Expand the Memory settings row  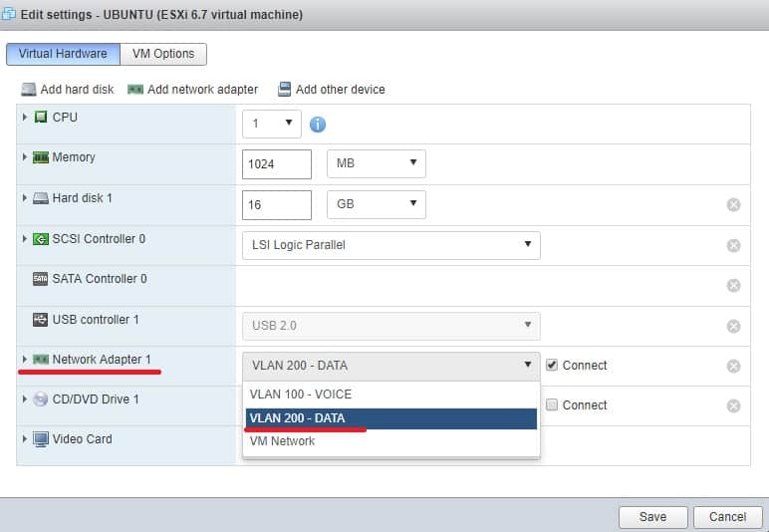tap(25, 157)
